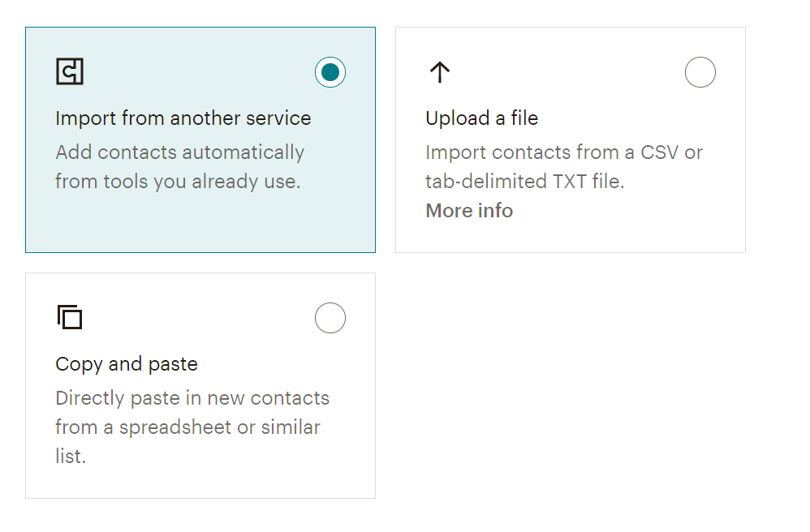The width and height of the screenshot is (810, 532).
Task: Click empty space below the description in the highlighted import card
Action: pyautogui.click(x=200, y=222)
